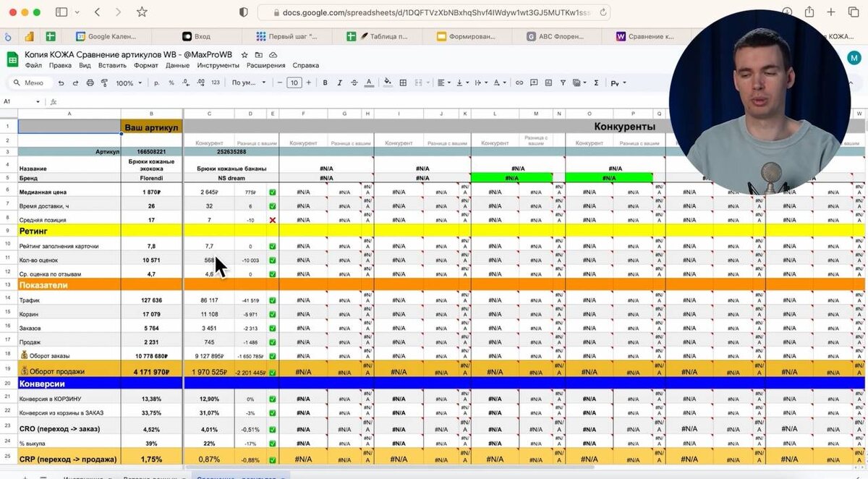Move document using folder icon
Viewport: 868px width, 479px height.
click(x=259, y=55)
